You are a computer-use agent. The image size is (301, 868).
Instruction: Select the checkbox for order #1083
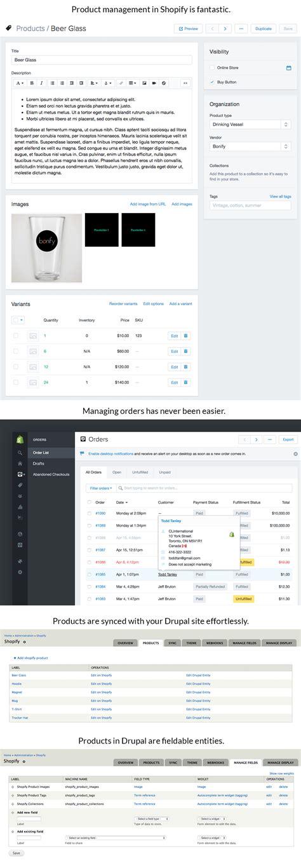tap(89, 598)
